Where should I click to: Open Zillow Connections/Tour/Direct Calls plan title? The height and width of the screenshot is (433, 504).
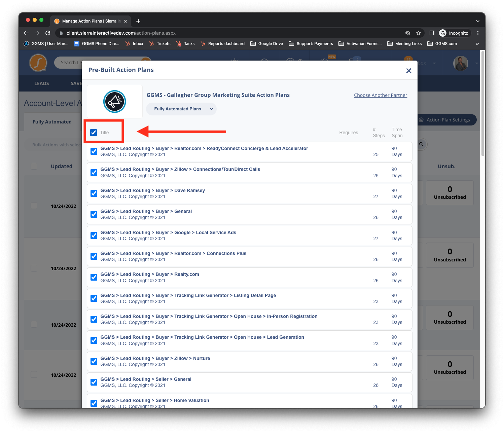pos(180,169)
